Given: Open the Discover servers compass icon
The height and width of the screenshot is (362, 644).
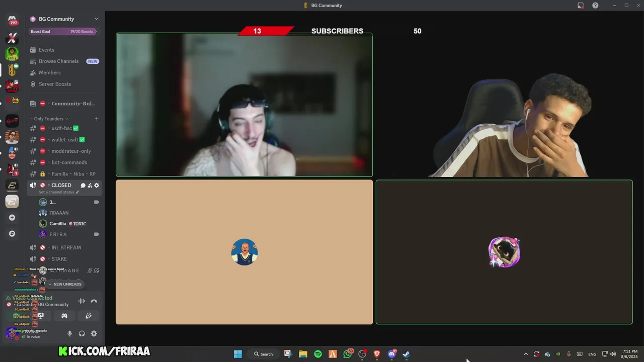Looking at the screenshot, I should (x=12, y=234).
